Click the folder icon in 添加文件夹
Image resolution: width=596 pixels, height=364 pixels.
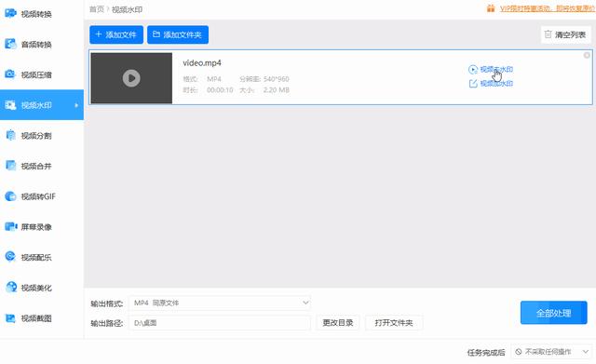click(156, 34)
